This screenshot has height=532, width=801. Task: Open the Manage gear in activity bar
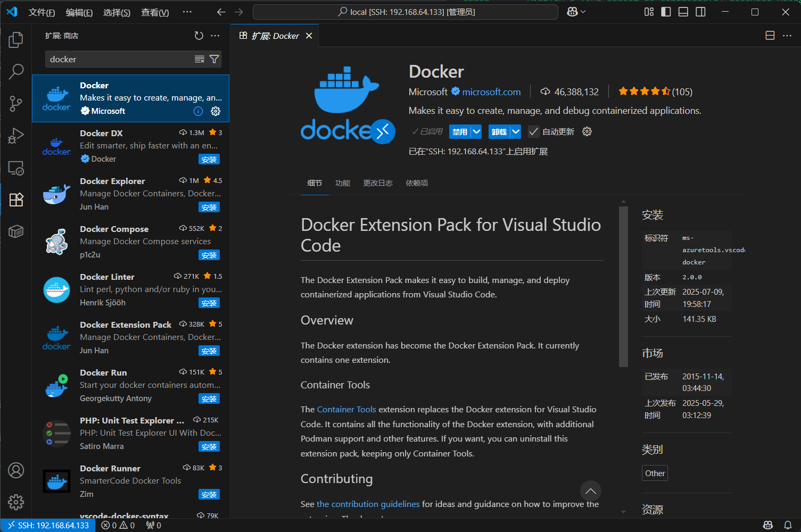pos(16,502)
